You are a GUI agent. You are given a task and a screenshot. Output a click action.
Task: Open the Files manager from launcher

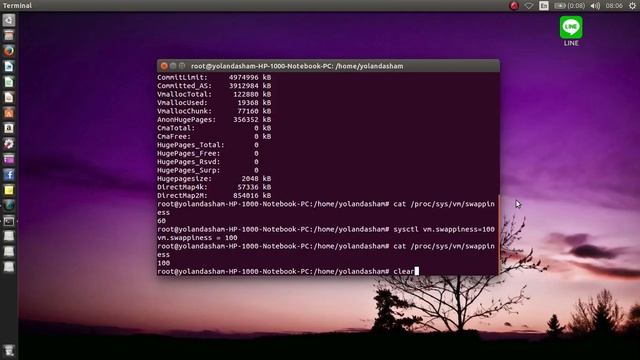(9, 36)
